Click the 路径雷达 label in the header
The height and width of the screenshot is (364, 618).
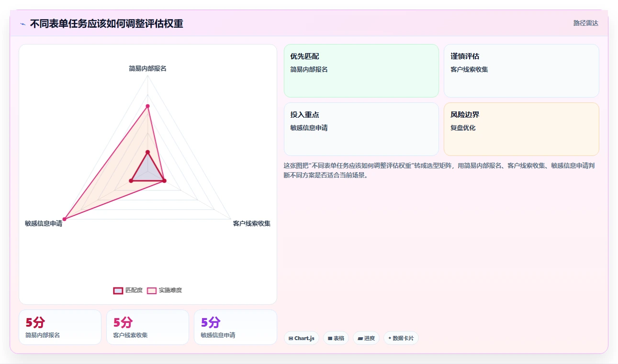pos(585,23)
